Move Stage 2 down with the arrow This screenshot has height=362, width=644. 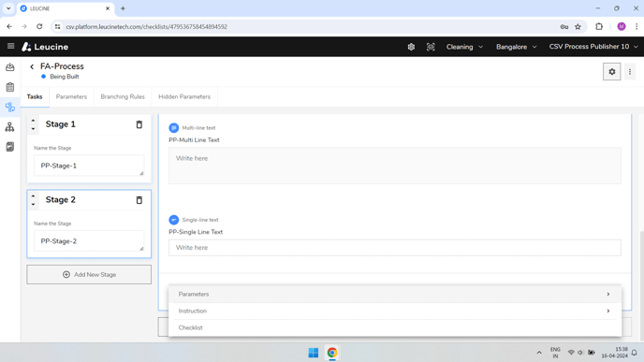[34, 205]
